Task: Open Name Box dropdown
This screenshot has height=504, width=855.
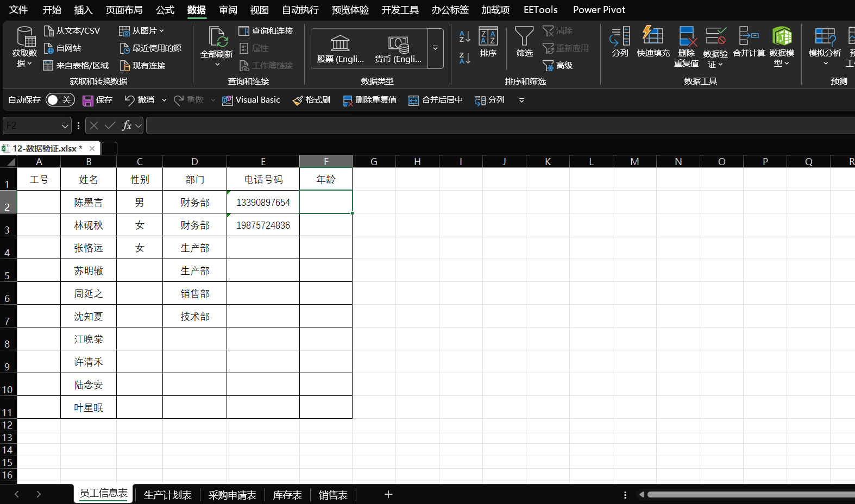Action: [x=65, y=126]
